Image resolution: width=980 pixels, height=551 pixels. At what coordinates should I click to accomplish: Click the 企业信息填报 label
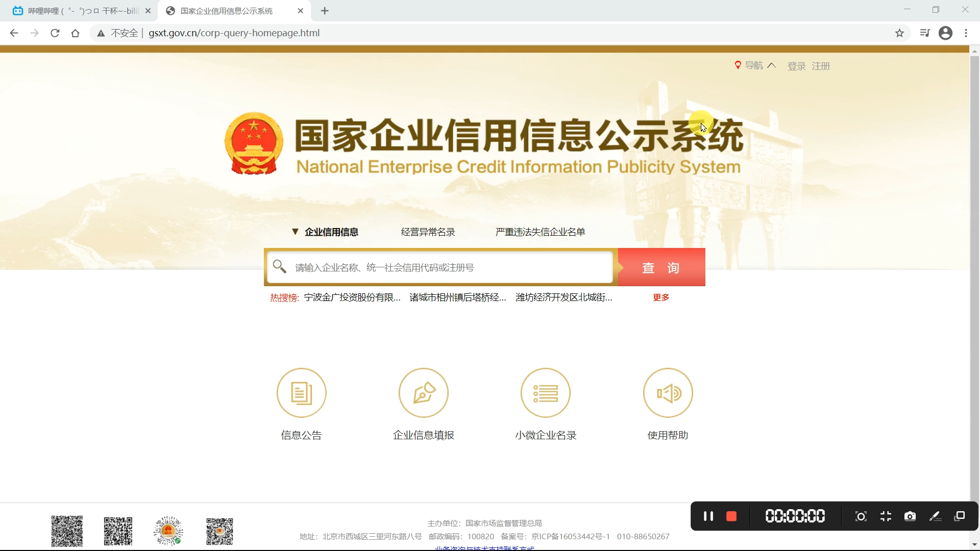click(x=424, y=435)
